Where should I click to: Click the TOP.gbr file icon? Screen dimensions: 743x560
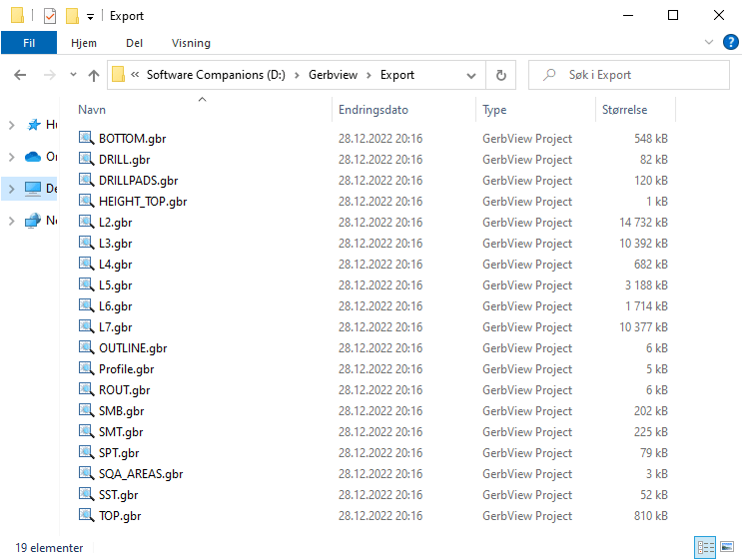pyautogui.click(x=86, y=515)
